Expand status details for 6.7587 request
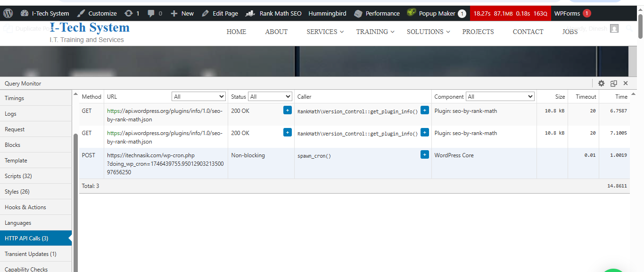The image size is (644, 272). 287,110
